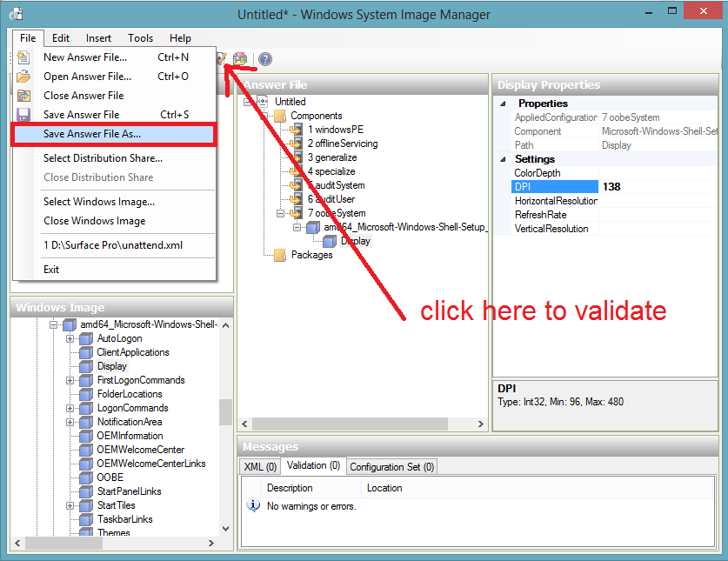728x561 pixels.
Task: Click the OEMWelcomeCenterLinks cube icon
Action: (86, 464)
